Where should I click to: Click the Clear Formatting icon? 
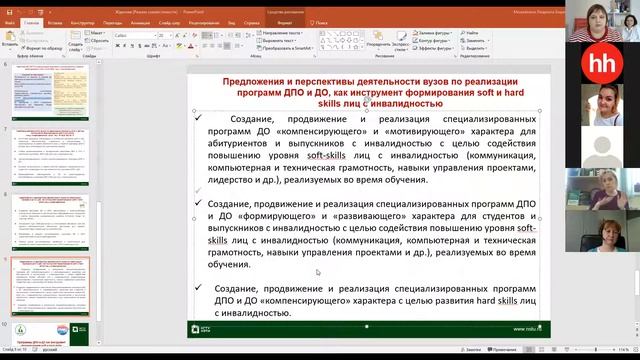point(195,36)
